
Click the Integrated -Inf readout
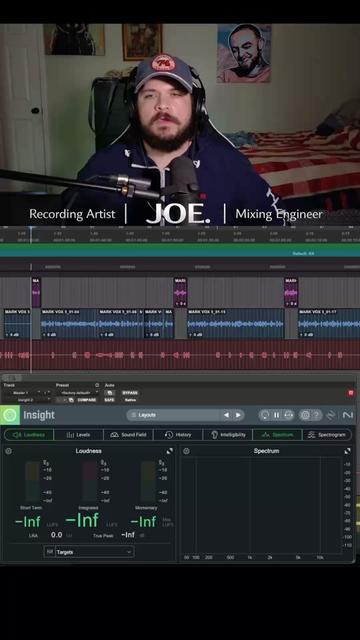pos(82,520)
